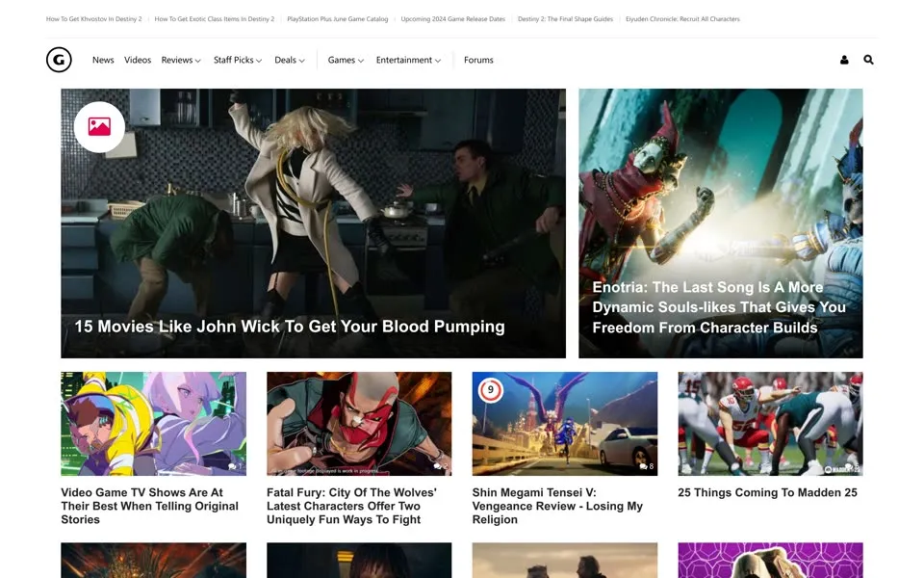Open the Videos section
The height and width of the screenshot is (578, 924).
click(138, 60)
